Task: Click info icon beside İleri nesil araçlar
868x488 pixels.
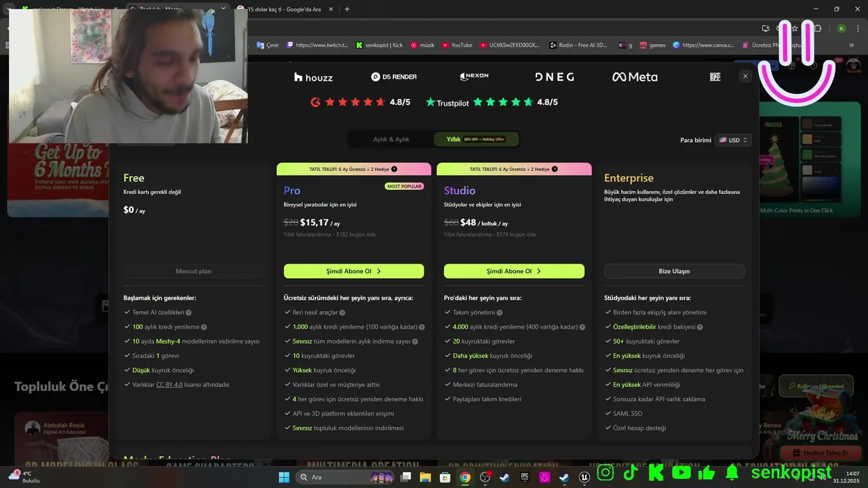Action: pos(342,312)
